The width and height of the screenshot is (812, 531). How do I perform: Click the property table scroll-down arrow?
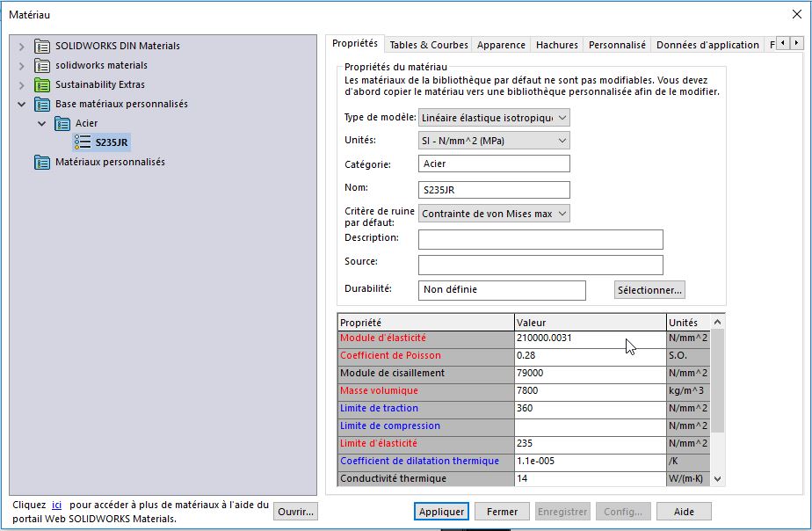717,478
